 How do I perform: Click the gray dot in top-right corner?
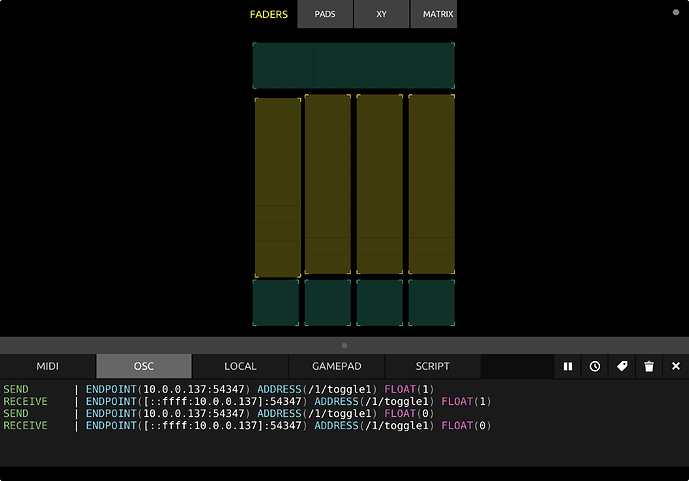(675, 13)
